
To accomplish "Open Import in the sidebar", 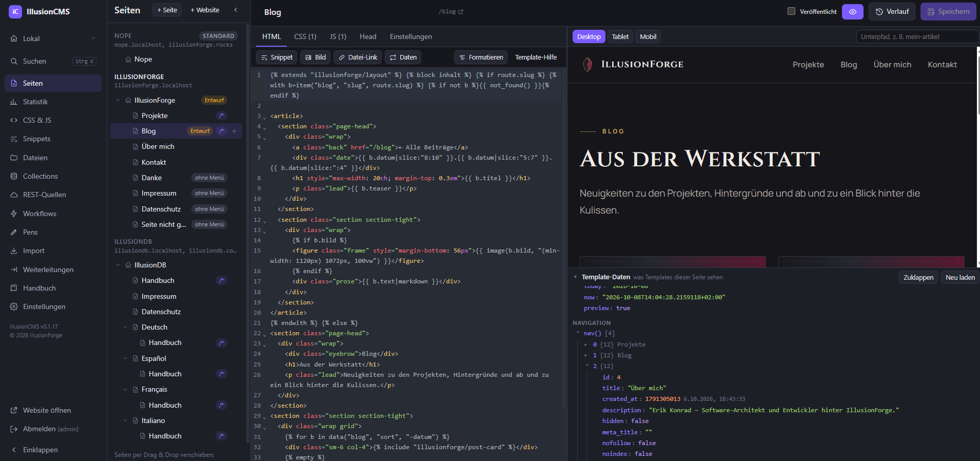I will tap(53, 251).
